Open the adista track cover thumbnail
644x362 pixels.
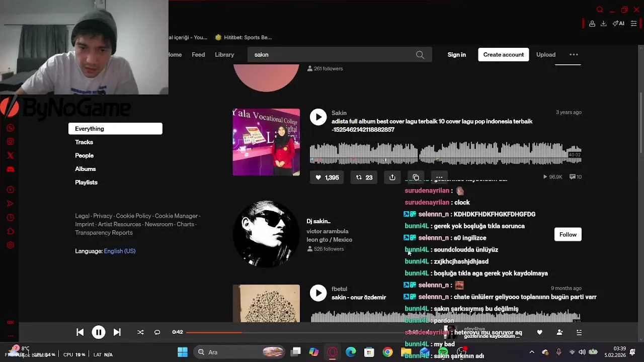click(x=266, y=142)
